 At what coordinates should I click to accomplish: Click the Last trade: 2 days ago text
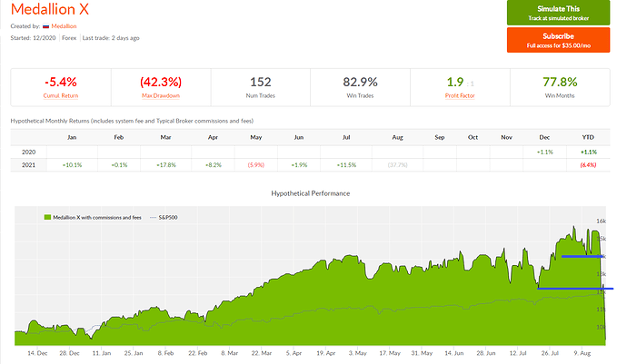tap(111, 38)
